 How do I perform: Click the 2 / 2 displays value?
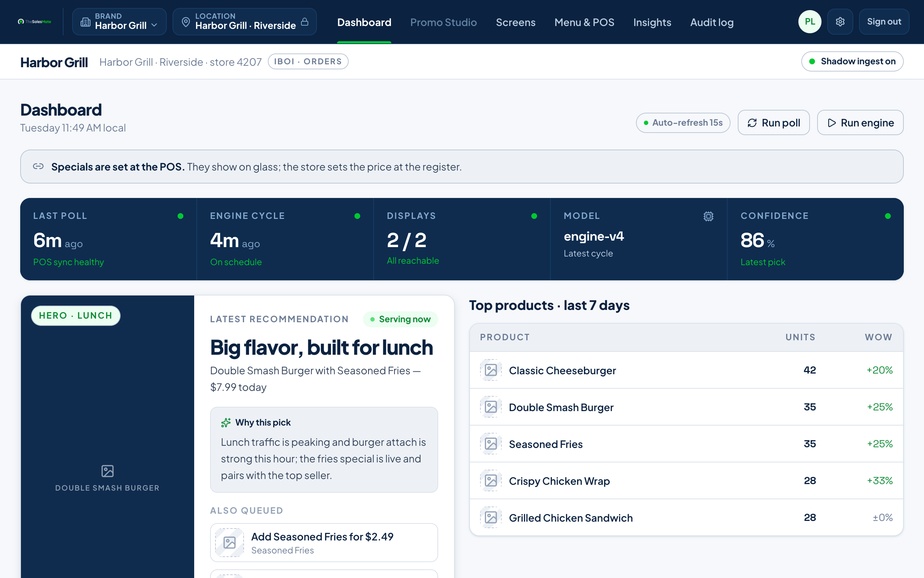coord(407,241)
